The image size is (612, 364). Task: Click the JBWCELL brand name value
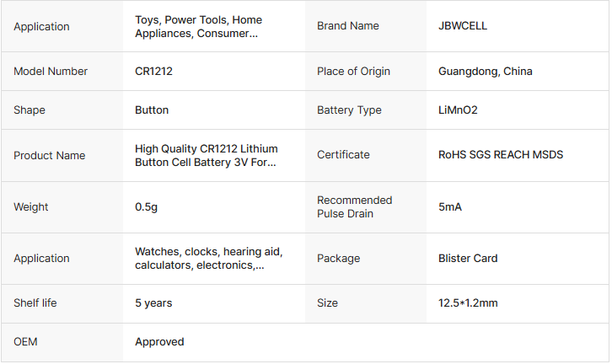(463, 26)
